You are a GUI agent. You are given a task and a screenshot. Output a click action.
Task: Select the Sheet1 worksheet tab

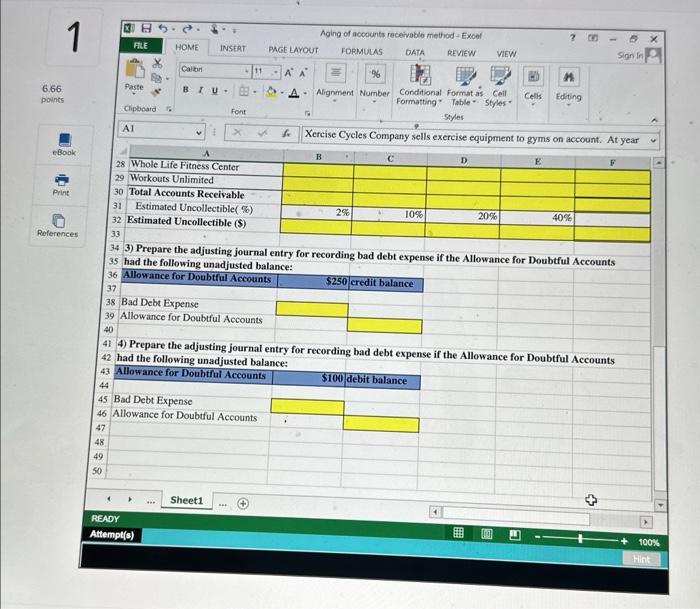tap(187, 500)
